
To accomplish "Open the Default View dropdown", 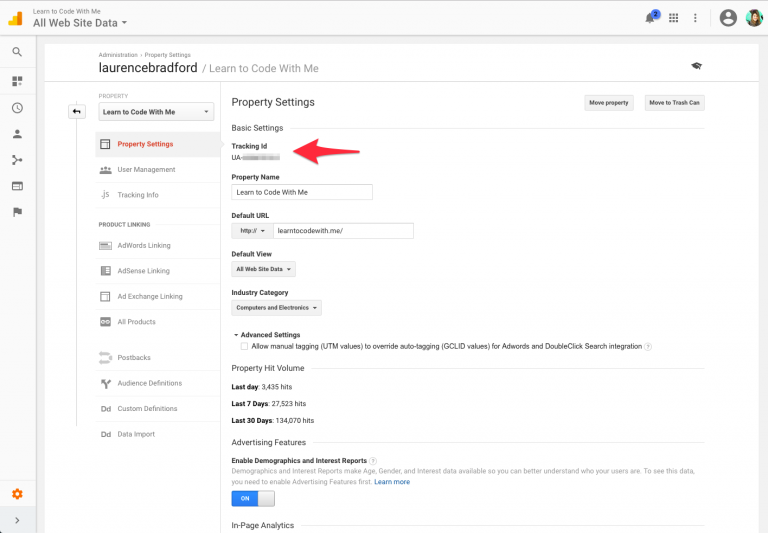I will [x=264, y=269].
